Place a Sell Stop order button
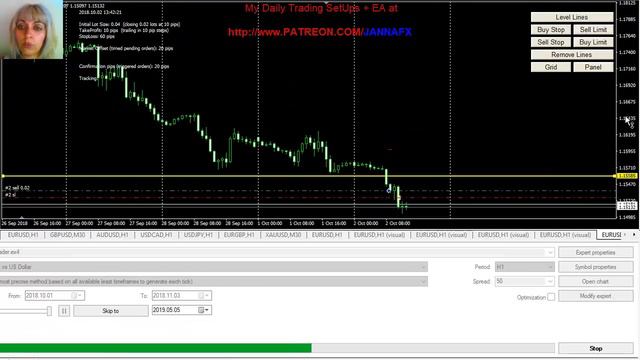This screenshot has width=640, height=360. tap(551, 42)
